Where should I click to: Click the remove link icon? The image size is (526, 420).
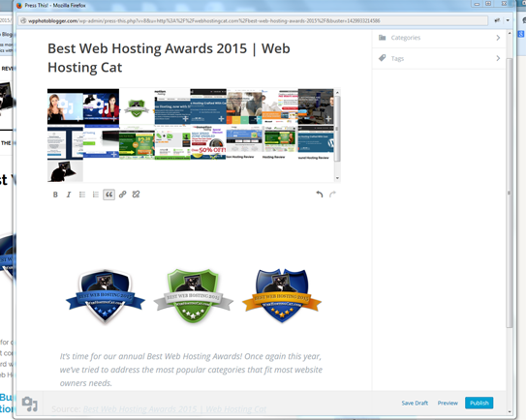[136, 195]
